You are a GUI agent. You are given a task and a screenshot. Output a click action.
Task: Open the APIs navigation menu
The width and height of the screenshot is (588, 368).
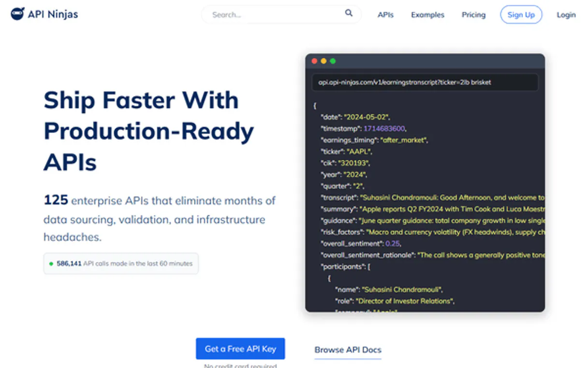(x=385, y=15)
